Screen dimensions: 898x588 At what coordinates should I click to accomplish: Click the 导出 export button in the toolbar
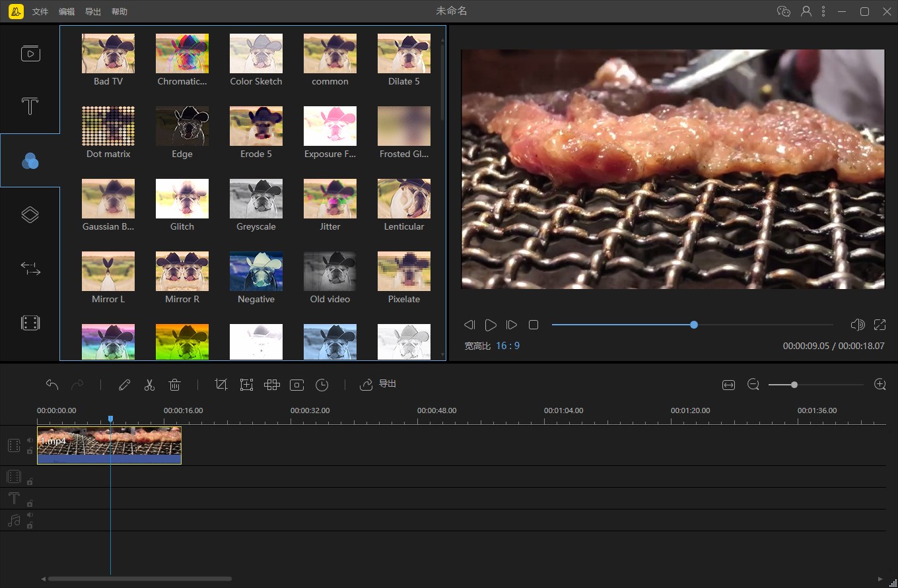tap(378, 384)
